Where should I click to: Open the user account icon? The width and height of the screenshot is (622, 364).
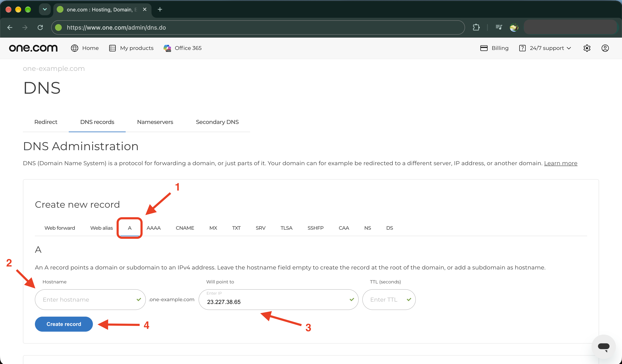605,48
